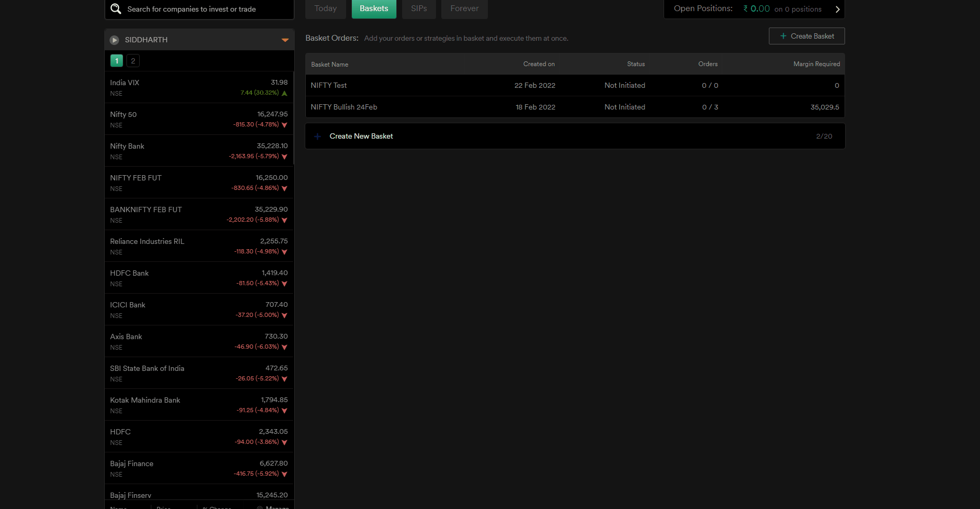
Task: Switch to watchlist page 2
Action: (x=133, y=61)
